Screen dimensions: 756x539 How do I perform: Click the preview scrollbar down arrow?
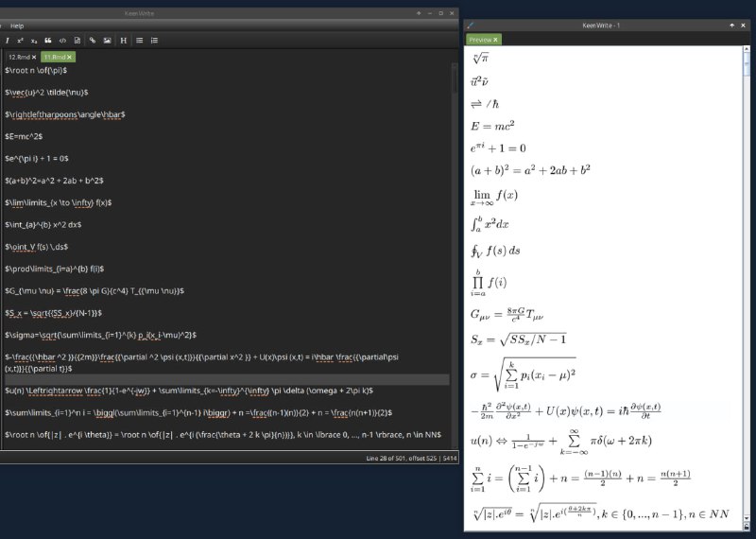(747, 519)
